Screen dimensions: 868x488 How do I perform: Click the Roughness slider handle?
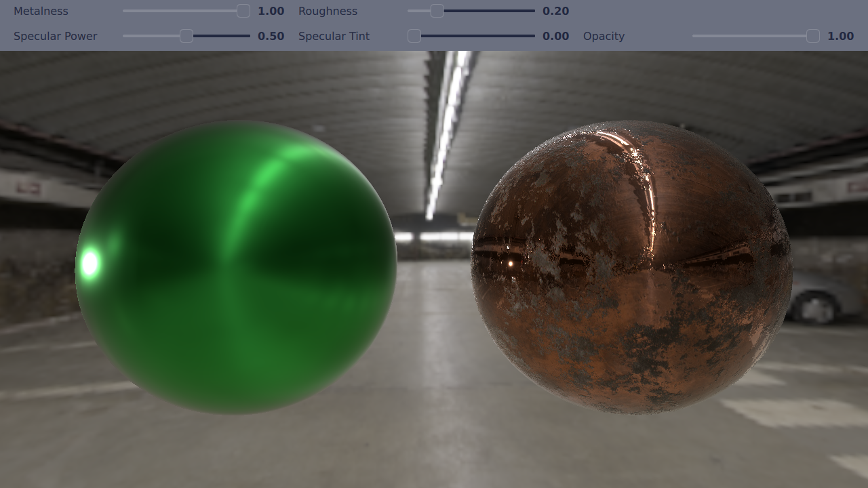[437, 11]
